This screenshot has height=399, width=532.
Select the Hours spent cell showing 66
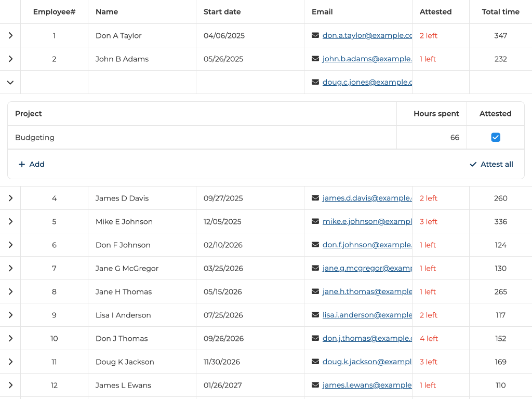pos(431,137)
